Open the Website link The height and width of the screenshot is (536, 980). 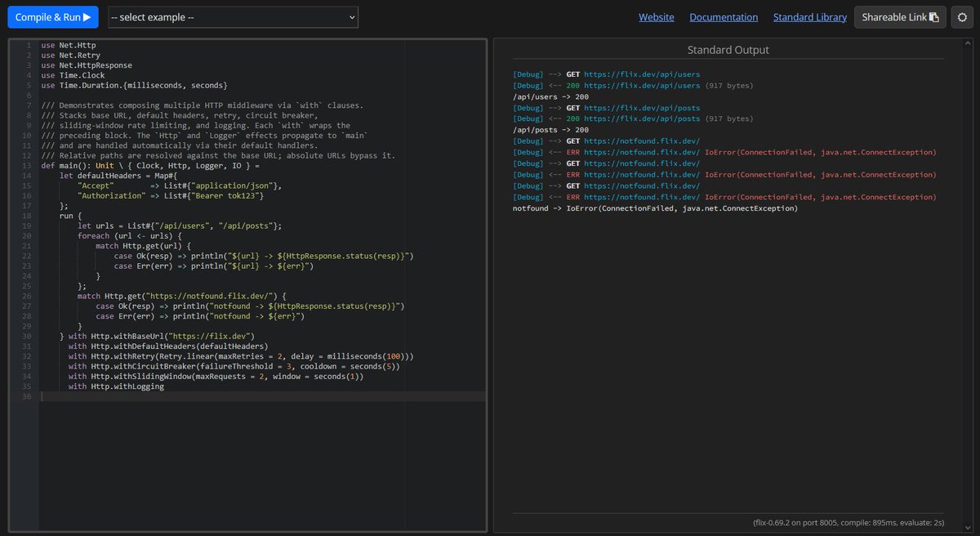(657, 17)
